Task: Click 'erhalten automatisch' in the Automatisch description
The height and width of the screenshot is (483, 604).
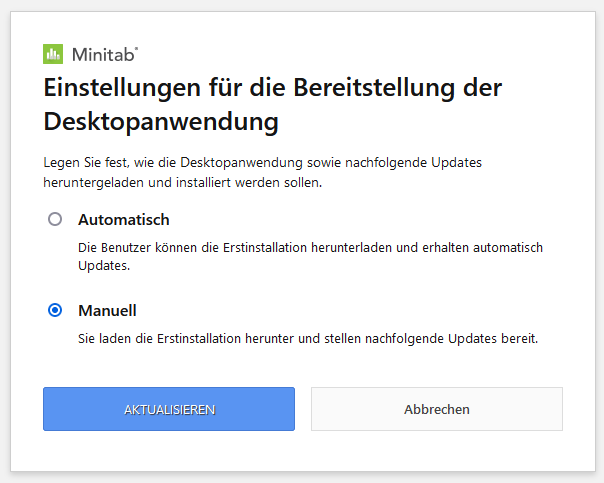Action: (482, 247)
